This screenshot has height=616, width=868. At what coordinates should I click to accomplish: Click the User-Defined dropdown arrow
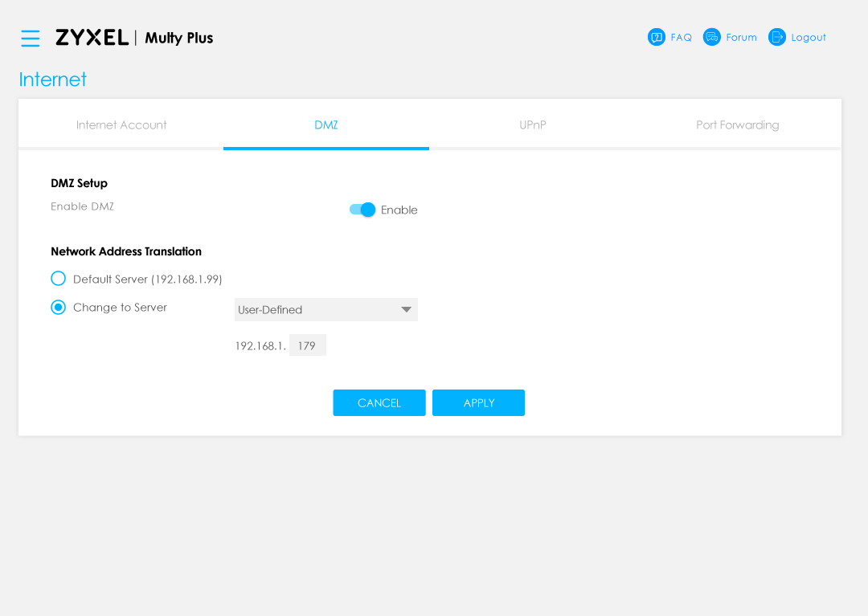[406, 309]
